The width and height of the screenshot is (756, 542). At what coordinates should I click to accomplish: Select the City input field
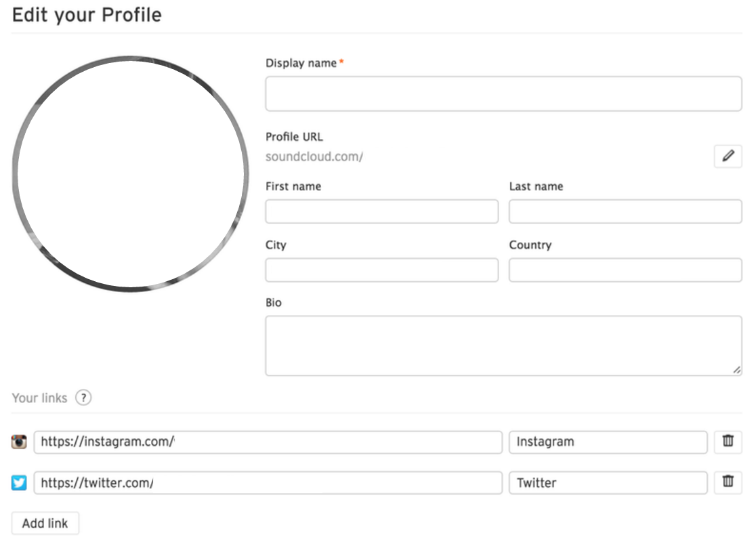click(381, 270)
